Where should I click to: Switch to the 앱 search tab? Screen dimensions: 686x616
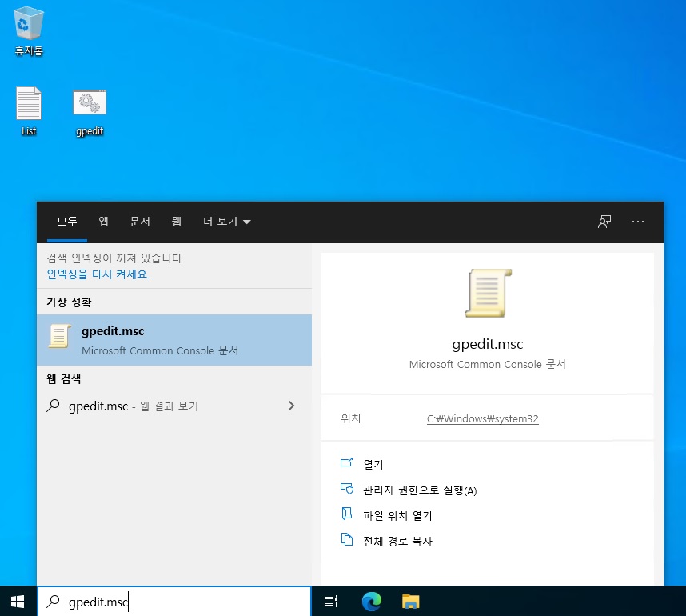pyautogui.click(x=103, y=222)
